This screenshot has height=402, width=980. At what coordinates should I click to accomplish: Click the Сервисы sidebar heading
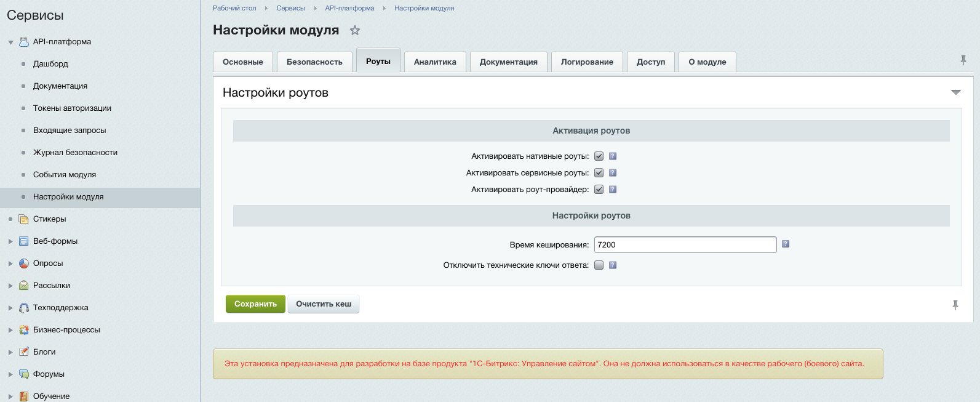(x=35, y=15)
